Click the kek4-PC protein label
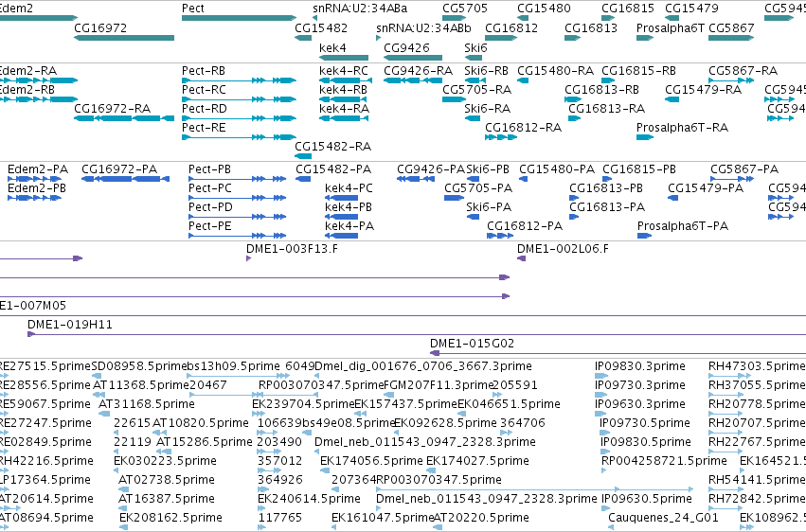 (x=349, y=188)
